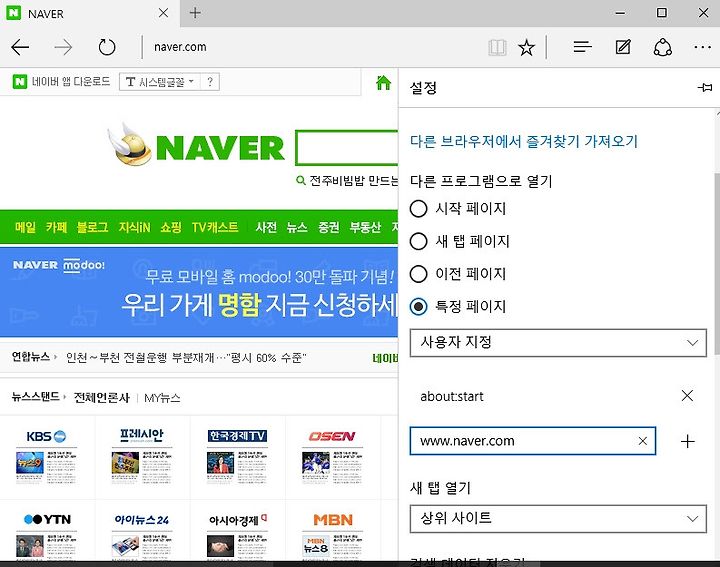Screen dimensions: 720x567
Task: Click the 부동산 menu item
Action: click(365, 227)
